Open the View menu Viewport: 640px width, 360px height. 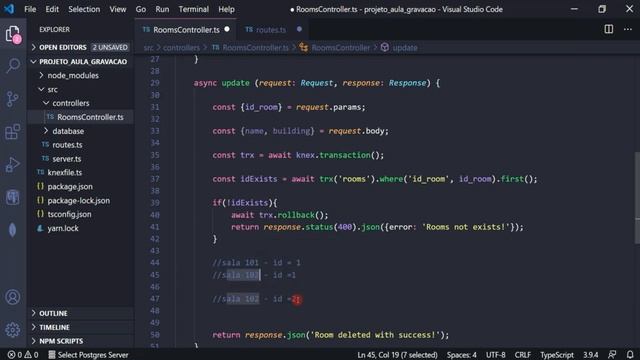tap(118, 9)
